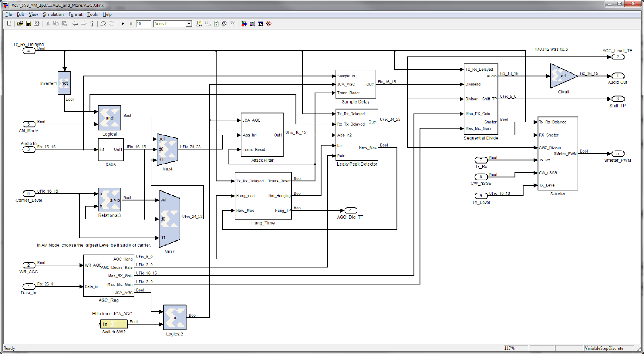
Task: Open a model using the folder icon
Action: (20, 24)
